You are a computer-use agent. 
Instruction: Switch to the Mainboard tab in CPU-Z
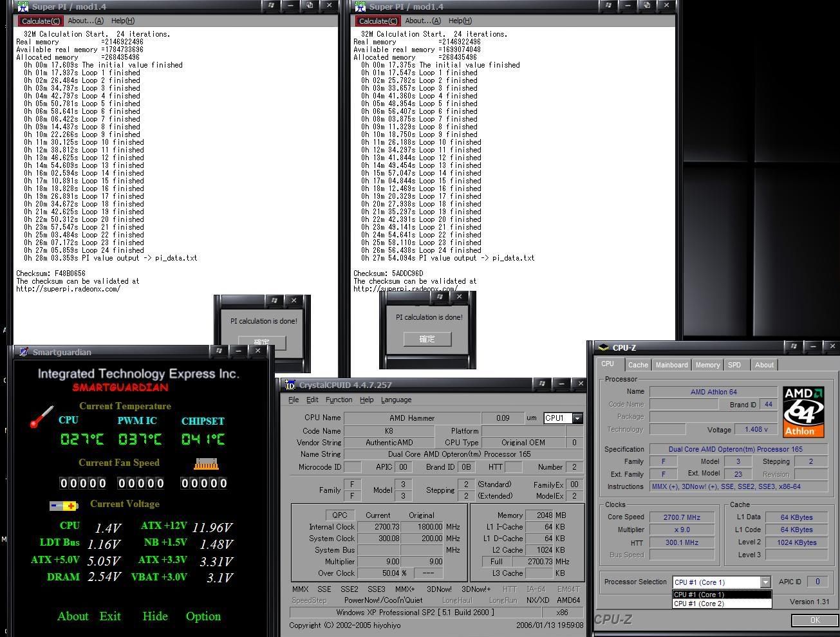[x=671, y=365]
